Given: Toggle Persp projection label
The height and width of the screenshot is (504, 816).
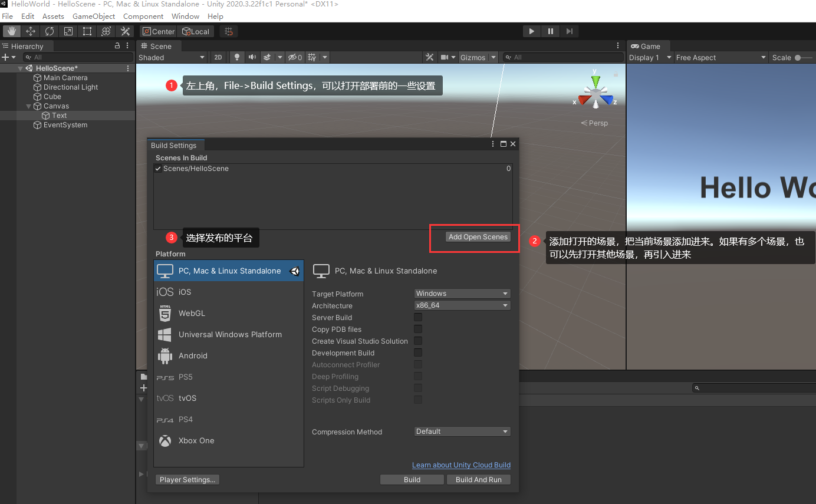Looking at the screenshot, I should pyautogui.click(x=594, y=123).
